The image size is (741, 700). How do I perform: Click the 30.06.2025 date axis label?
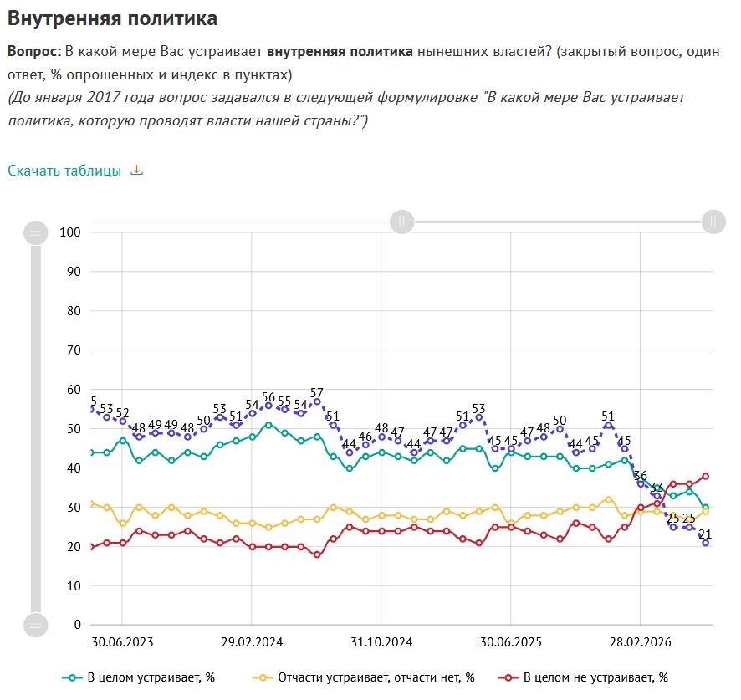pos(510,641)
